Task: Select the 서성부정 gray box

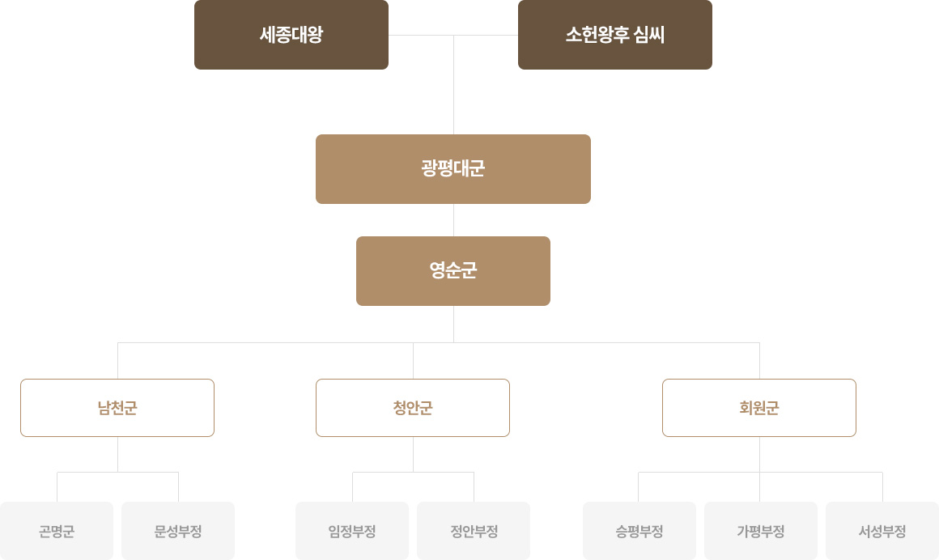Action: pyautogui.click(x=882, y=531)
